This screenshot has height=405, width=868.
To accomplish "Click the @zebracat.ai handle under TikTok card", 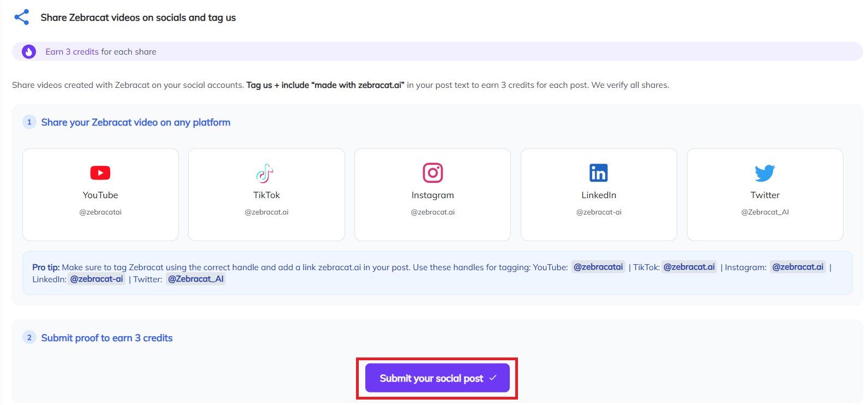I will point(267,212).
